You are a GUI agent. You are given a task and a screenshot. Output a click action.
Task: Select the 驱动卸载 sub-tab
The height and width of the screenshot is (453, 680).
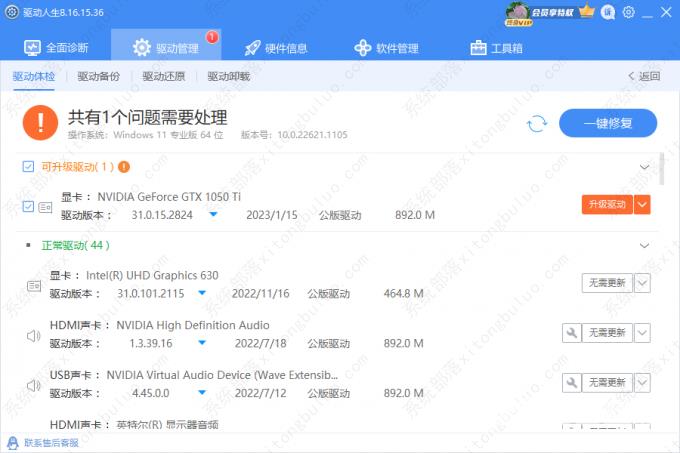point(229,77)
